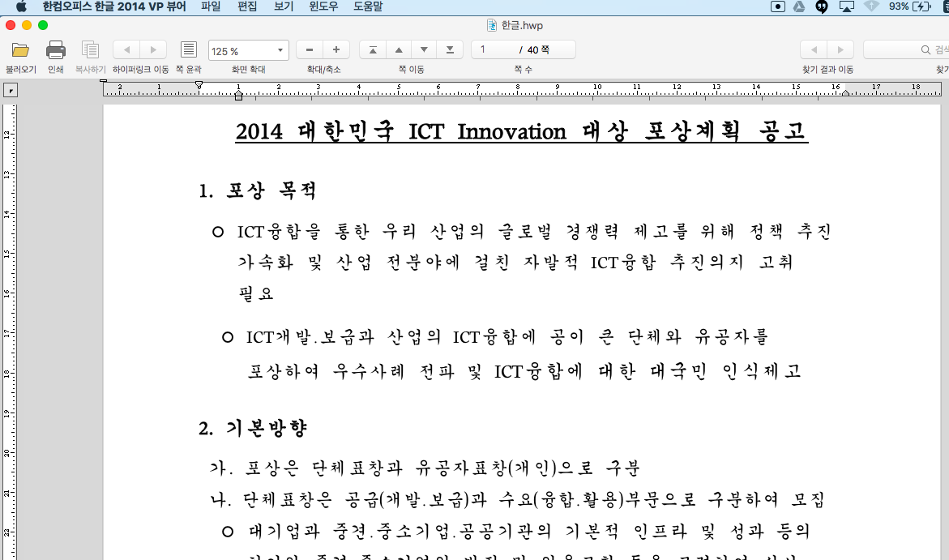Image resolution: width=949 pixels, height=560 pixels.
Task: Go to next search result arrow
Action: (840, 49)
